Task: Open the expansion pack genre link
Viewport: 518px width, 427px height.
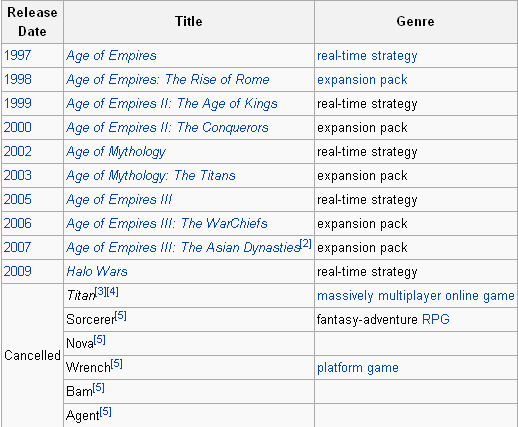Action: (362, 80)
